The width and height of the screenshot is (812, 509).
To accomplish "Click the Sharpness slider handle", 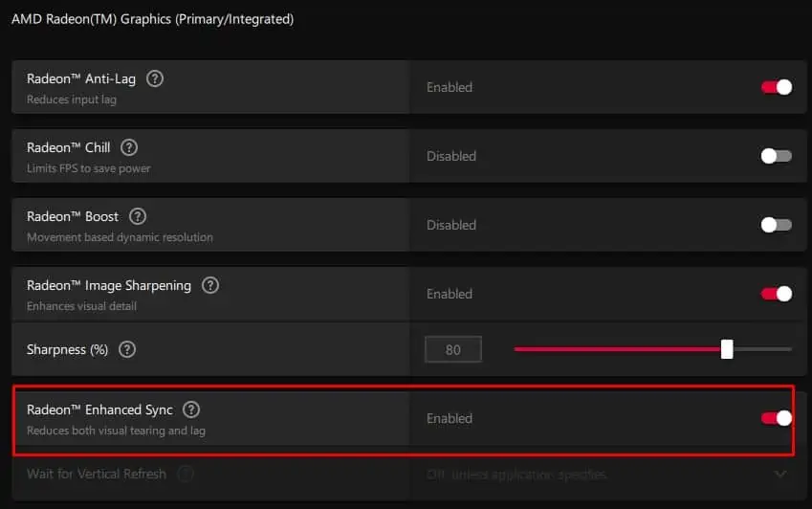I will [x=727, y=349].
